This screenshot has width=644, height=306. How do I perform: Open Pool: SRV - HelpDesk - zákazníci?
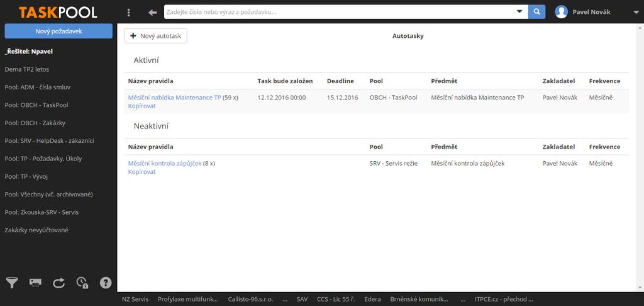tap(49, 140)
